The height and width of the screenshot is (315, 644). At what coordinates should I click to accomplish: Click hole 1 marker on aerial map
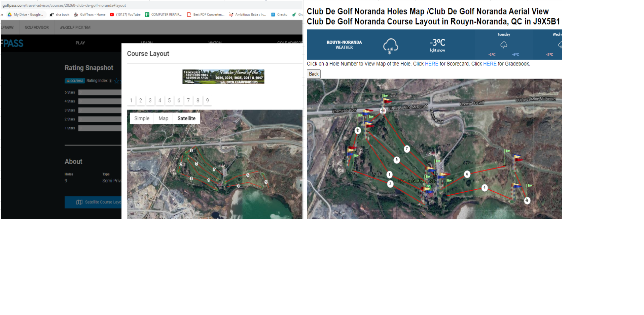tap(389, 175)
